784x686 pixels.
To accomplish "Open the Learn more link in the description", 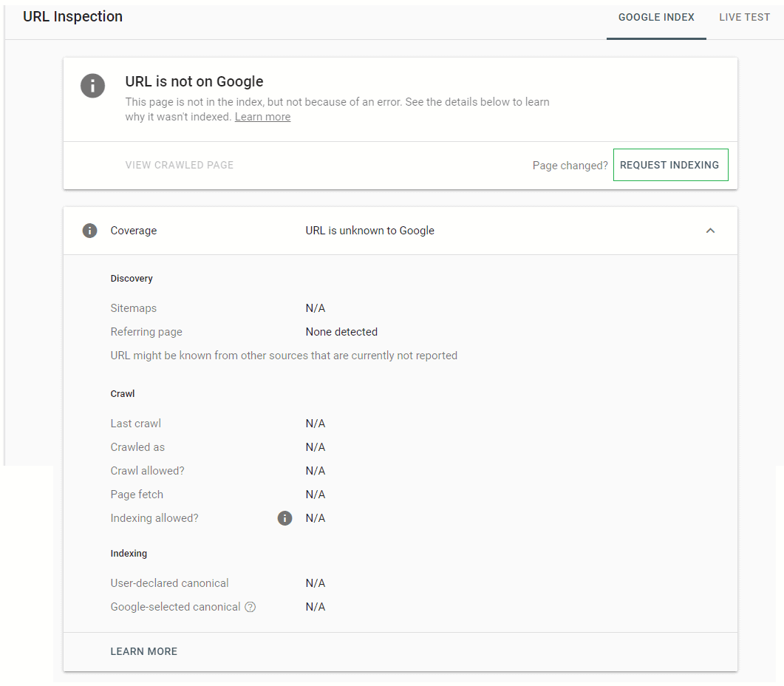I will [x=262, y=117].
